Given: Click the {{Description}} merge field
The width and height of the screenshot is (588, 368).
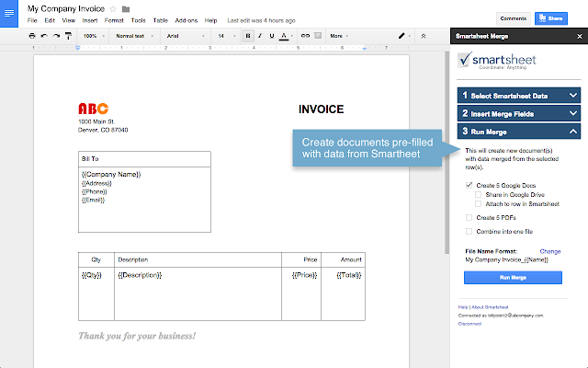Looking at the screenshot, I should (140, 275).
